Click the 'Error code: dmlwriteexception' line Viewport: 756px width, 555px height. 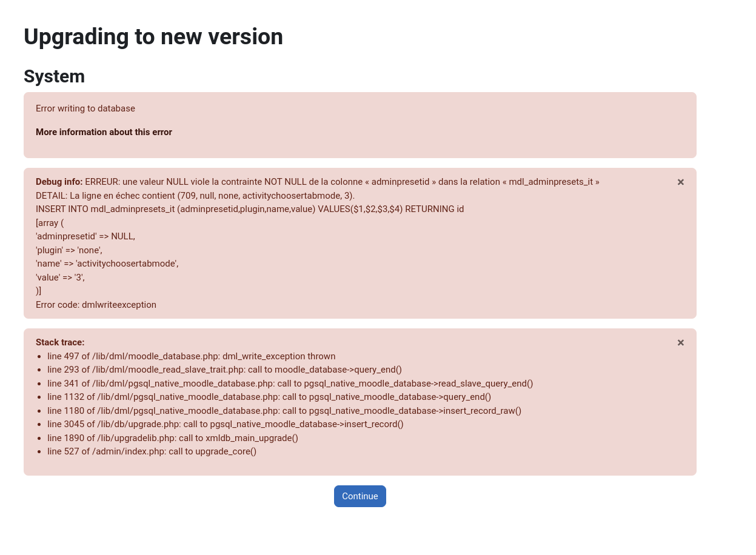[96, 305]
